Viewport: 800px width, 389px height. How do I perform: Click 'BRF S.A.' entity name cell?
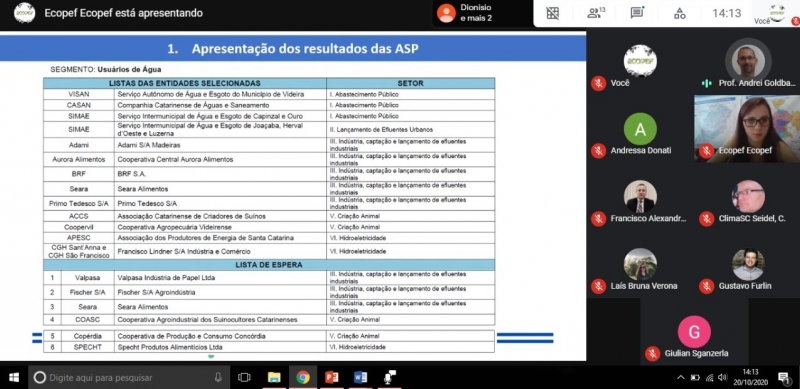coord(220,174)
